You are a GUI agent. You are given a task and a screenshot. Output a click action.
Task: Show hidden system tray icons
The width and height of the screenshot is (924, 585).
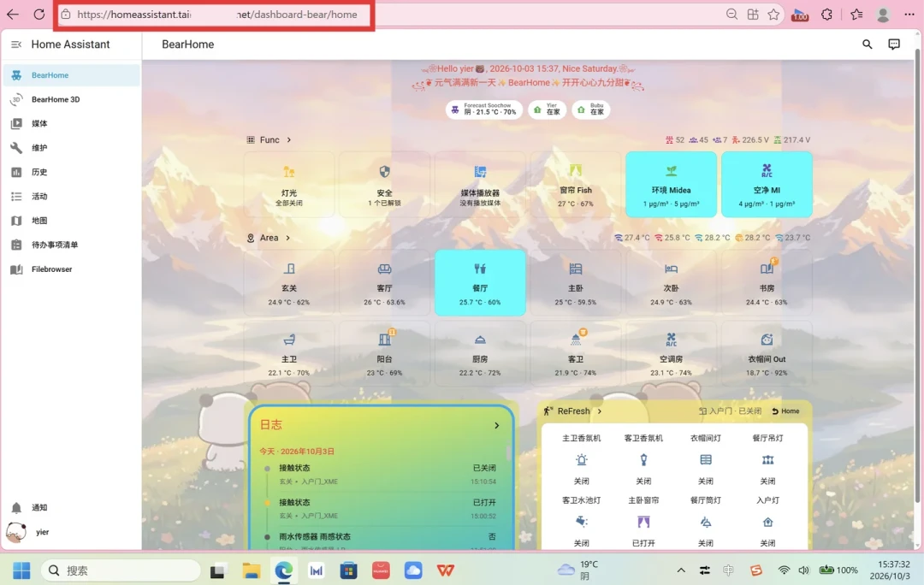pyautogui.click(x=681, y=570)
